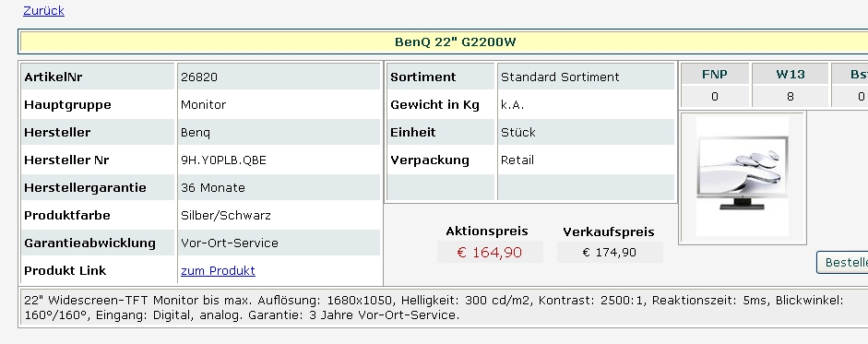Click the W13 stock value 8

[790, 96]
